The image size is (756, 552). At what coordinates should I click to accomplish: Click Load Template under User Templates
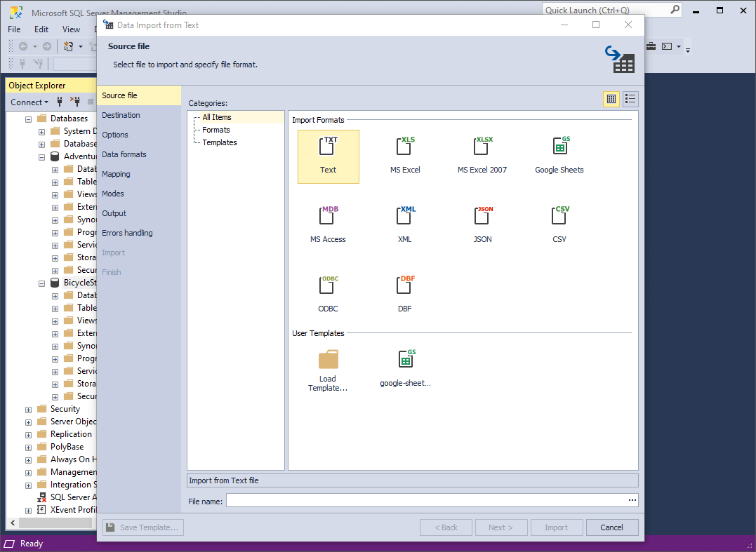tap(327, 365)
